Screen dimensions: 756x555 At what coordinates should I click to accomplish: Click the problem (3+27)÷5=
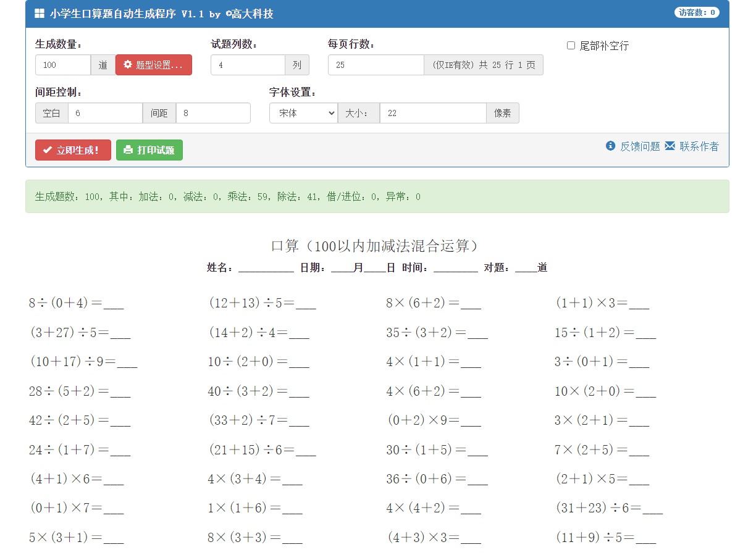(80, 333)
